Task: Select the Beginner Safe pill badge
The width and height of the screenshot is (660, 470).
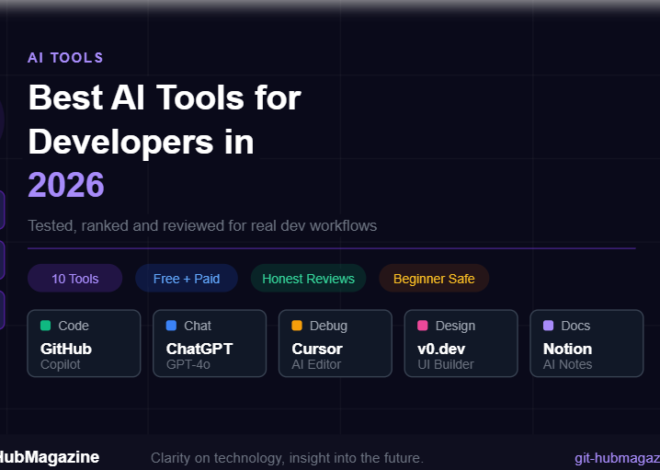Action: 434,279
